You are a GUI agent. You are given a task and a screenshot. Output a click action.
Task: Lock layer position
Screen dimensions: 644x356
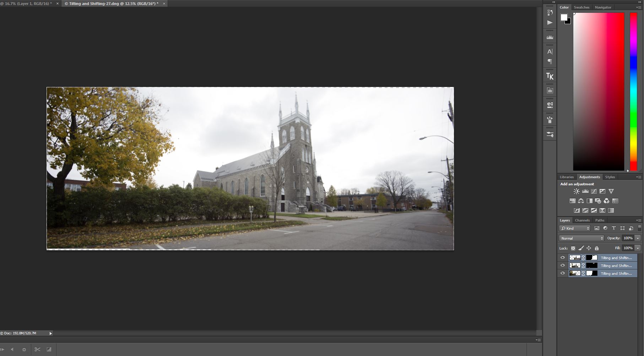pos(589,248)
